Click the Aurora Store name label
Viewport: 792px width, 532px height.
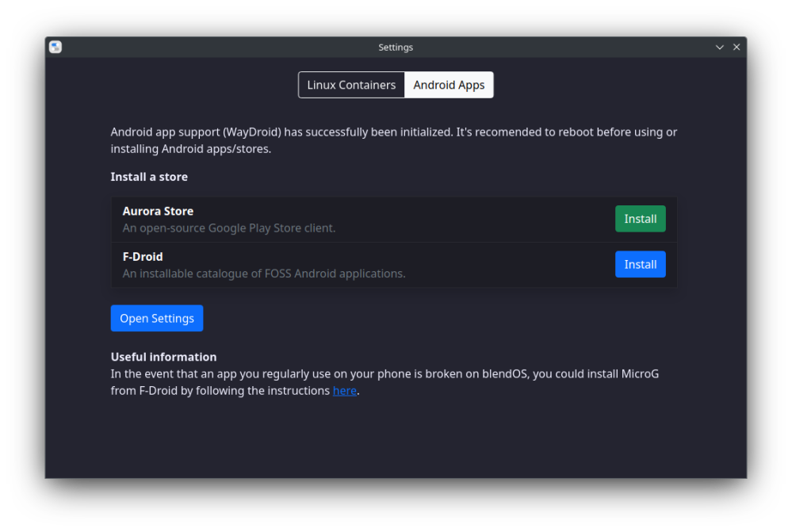pos(158,211)
